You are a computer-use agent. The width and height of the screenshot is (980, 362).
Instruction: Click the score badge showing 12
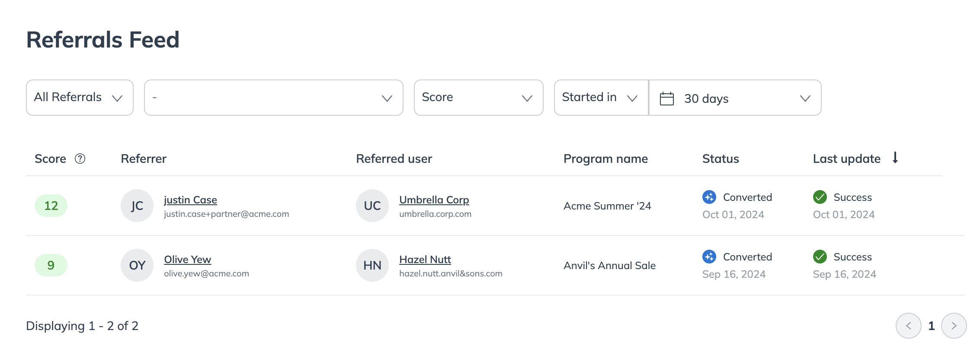point(51,206)
